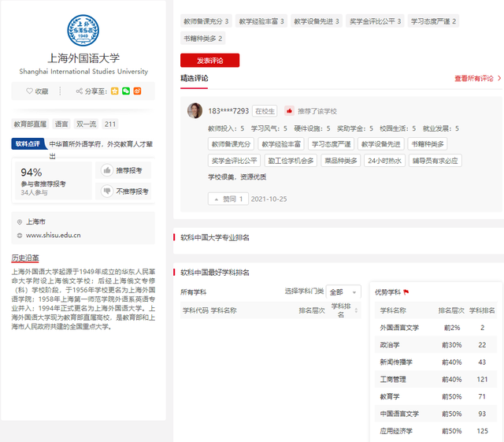Viewport: 504px width, 442px height.
Task: Click the thumbs-down 不推荐报考 button
Action: tap(124, 191)
